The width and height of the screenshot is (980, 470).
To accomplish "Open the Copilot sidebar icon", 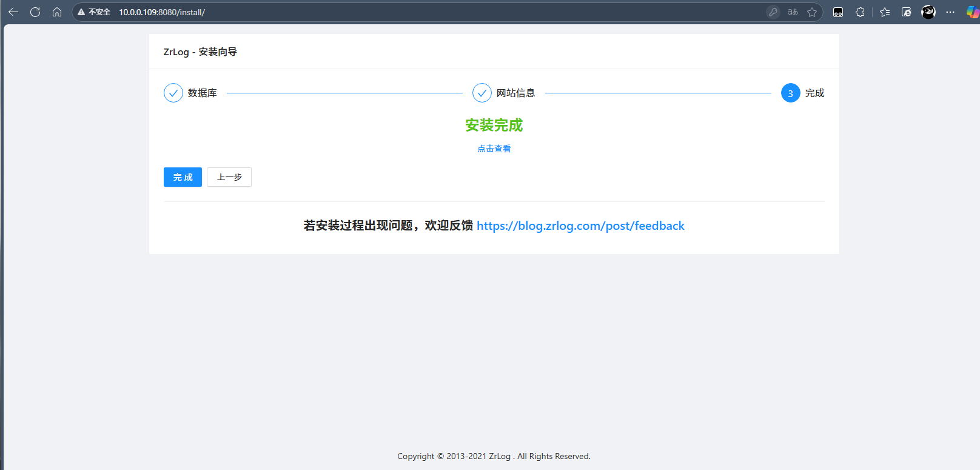I will (x=972, y=12).
